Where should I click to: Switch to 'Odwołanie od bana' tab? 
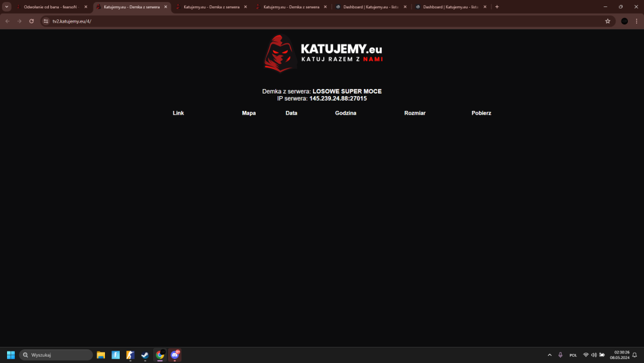tap(52, 7)
